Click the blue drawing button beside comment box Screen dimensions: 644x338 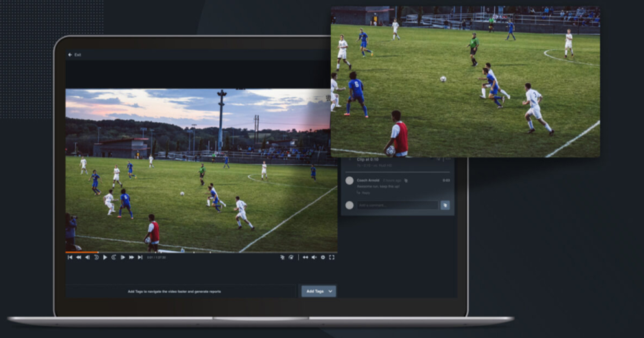[445, 205]
